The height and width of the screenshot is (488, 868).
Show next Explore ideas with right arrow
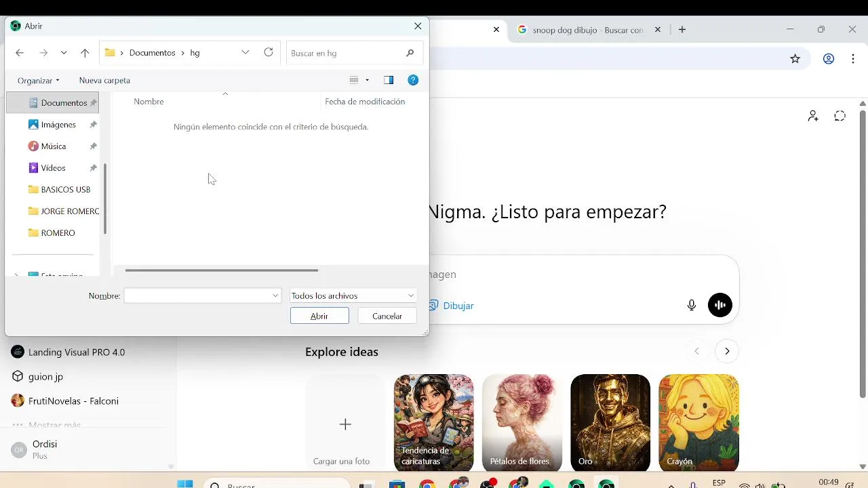(727, 351)
